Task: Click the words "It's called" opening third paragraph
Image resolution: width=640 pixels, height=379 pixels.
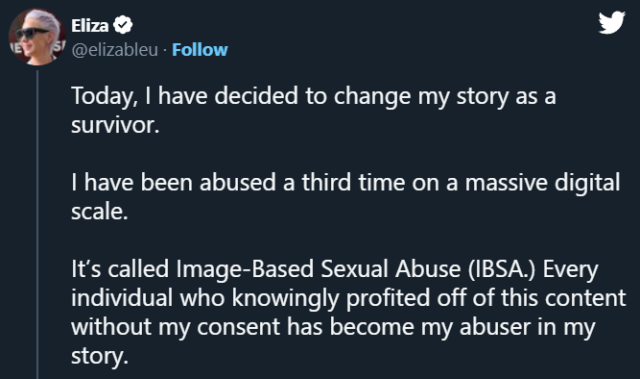Action: 120,269
